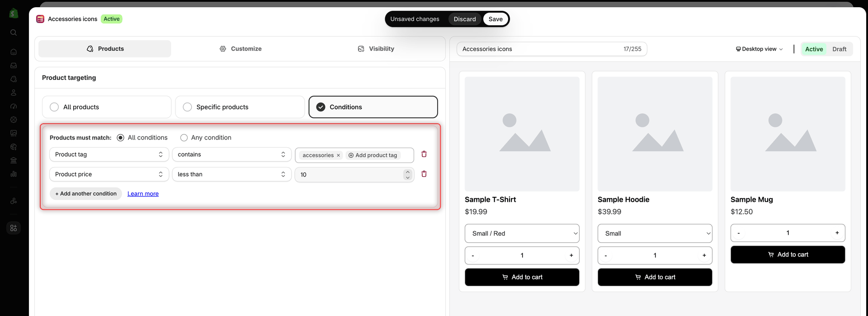The height and width of the screenshot is (316, 868).
Task: Switch status toggle to Draft
Action: pos(840,49)
